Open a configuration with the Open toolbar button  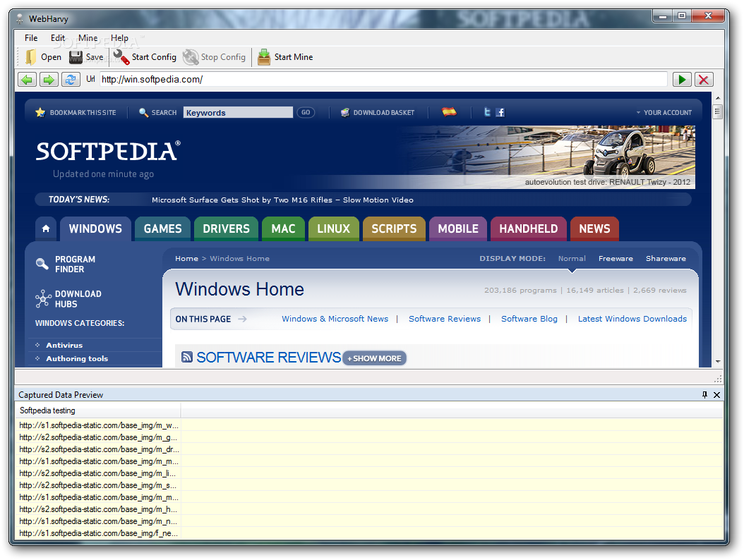(x=43, y=57)
